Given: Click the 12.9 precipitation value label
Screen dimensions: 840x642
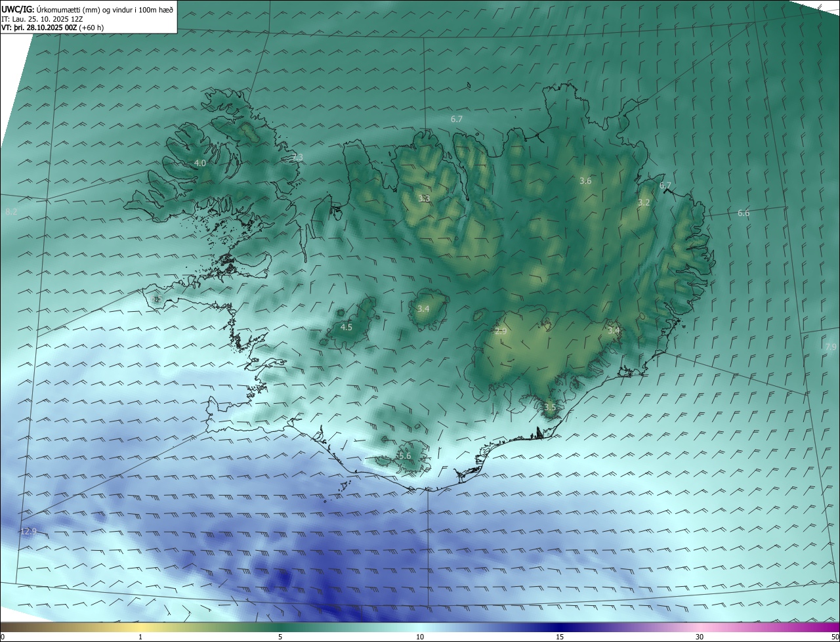Looking at the screenshot, I should click(29, 531).
